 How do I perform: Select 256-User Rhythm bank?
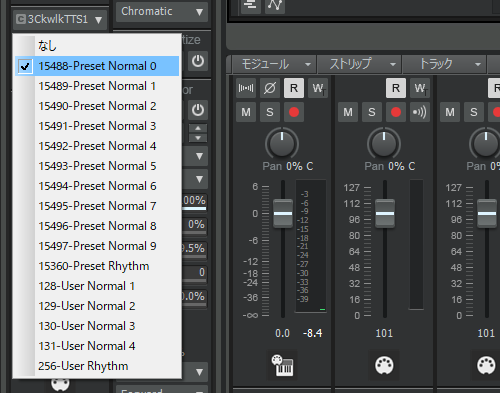(x=97, y=366)
